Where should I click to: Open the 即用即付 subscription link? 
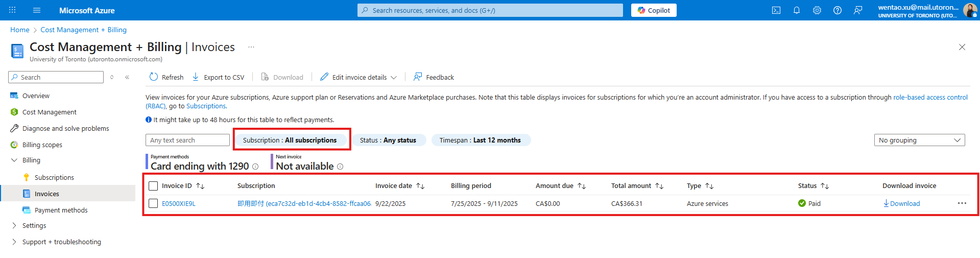(x=304, y=203)
